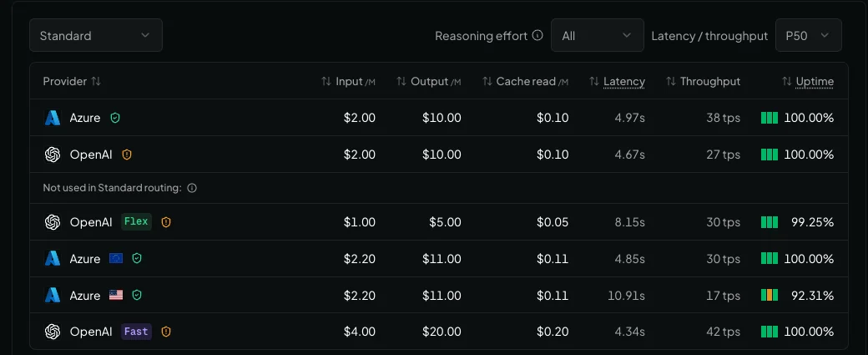
Task: Click the US flag icon on Azure row
Action: coord(116,295)
